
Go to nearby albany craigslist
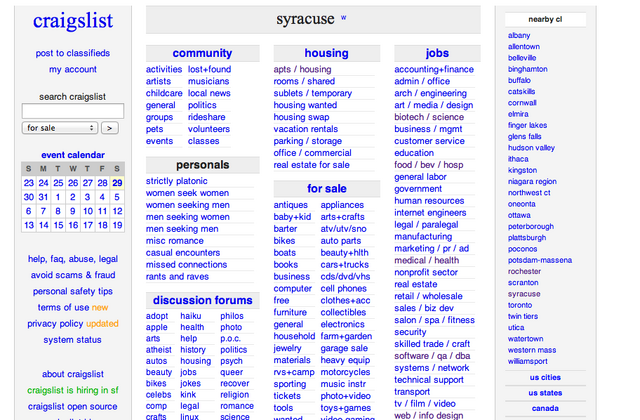point(519,36)
